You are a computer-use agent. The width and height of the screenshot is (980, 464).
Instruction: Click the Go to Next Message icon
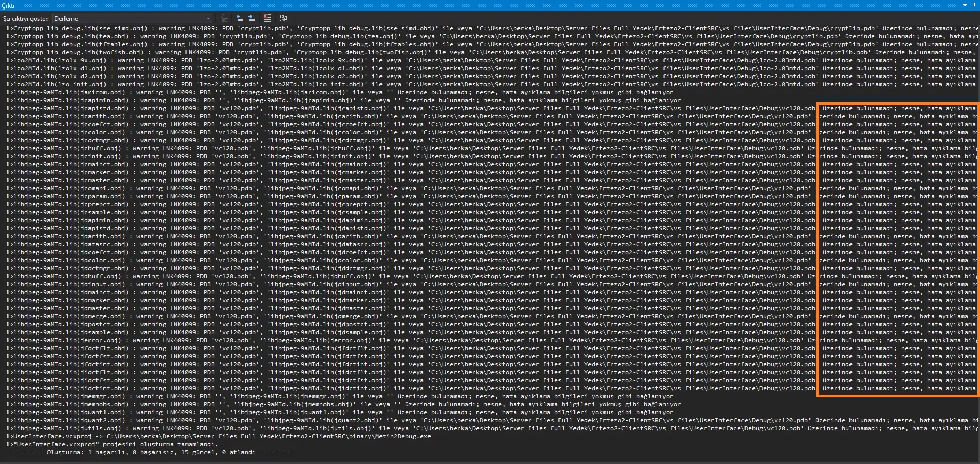pyautogui.click(x=252, y=19)
